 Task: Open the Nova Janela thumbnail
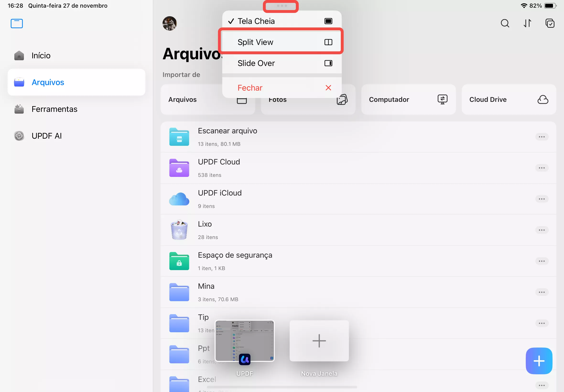click(x=319, y=341)
